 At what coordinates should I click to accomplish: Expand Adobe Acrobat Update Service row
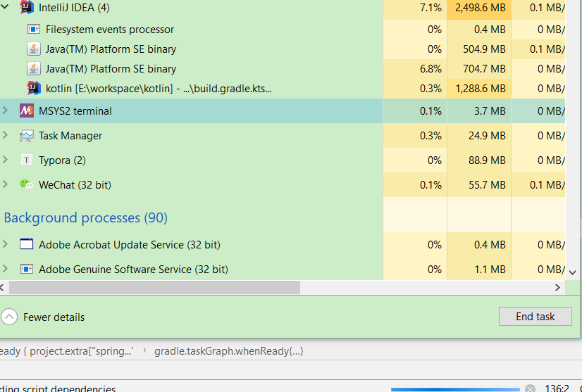(5, 244)
